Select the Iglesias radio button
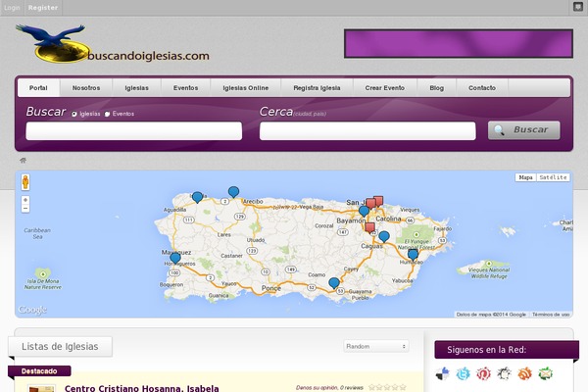The image size is (588, 392). tap(74, 114)
